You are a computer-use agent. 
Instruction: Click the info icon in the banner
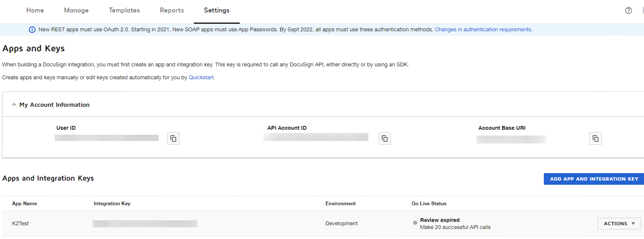click(x=32, y=30)
